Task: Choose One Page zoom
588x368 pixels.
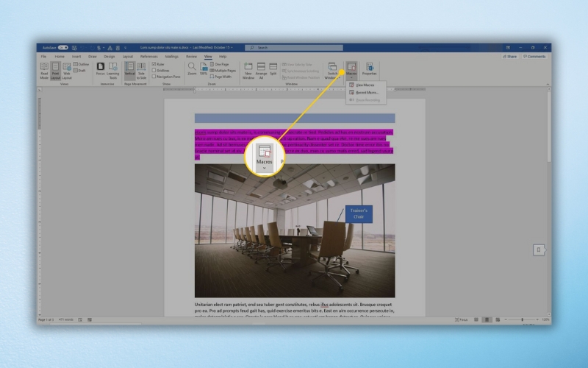Action: 220,64
